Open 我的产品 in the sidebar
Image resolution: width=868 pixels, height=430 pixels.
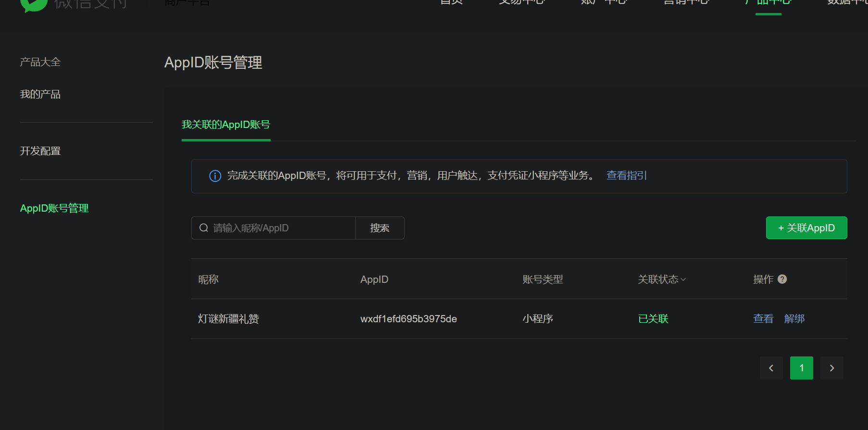click(x=40, y=94)
